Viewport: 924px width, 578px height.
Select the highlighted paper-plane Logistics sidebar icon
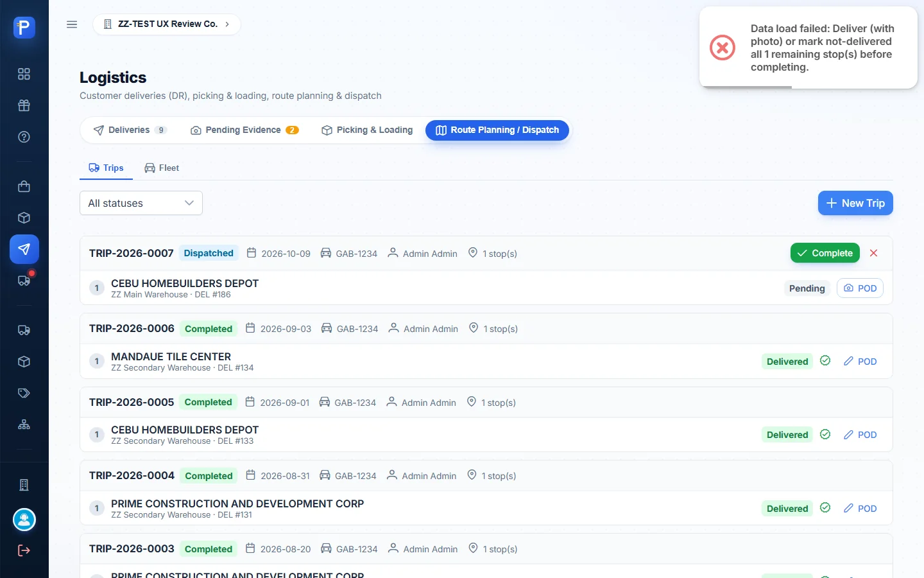24,249
